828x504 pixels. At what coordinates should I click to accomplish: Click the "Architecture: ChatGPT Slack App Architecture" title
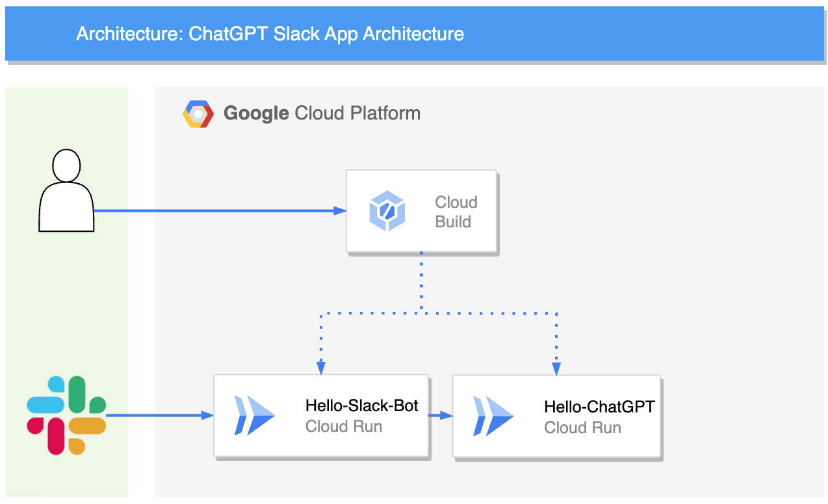coord(270,34)
